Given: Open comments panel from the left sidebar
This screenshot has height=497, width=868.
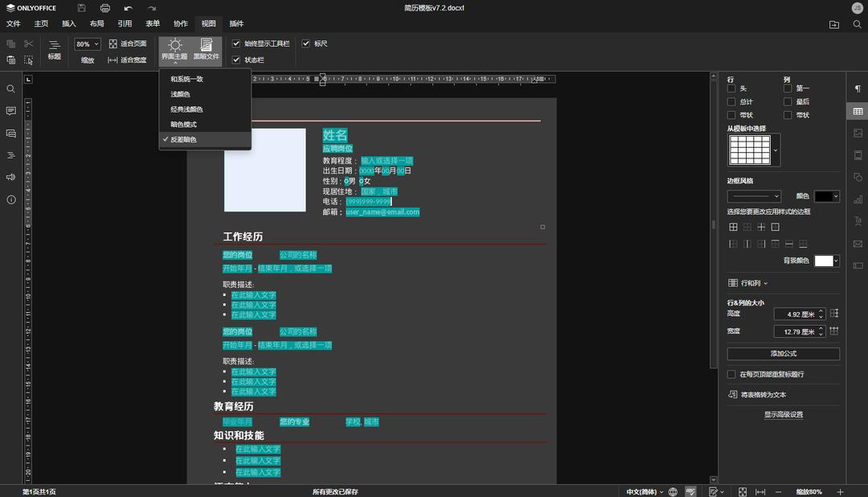Looking at the screenshot, I should [10, 110].
